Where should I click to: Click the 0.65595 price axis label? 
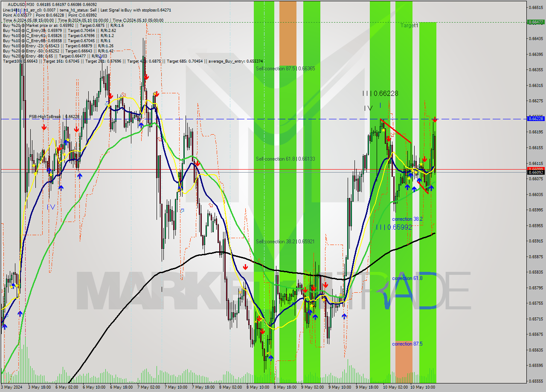pos(536,366)
